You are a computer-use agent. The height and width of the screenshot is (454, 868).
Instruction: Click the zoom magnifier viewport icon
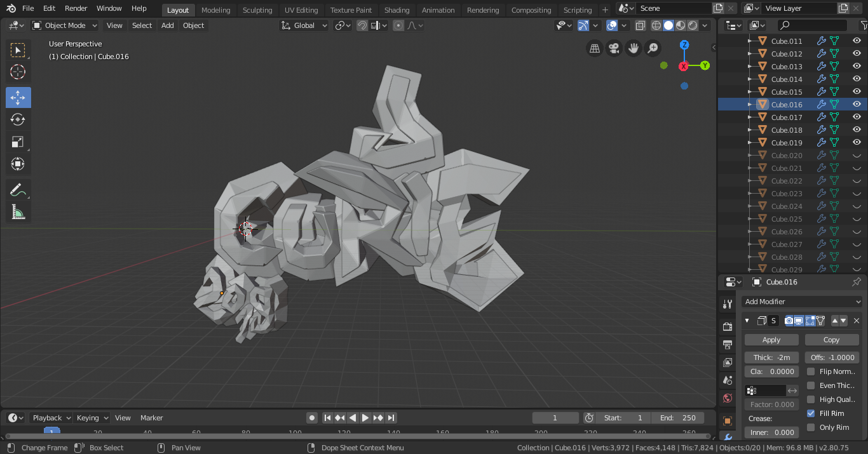coord(653,48)
